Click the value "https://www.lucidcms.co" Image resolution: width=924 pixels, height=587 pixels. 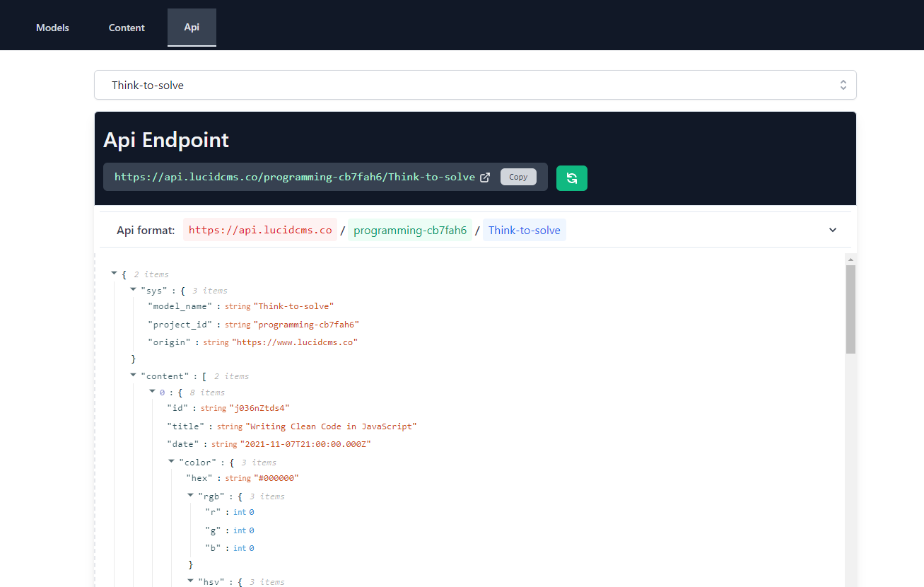click(x=295, y=342)
